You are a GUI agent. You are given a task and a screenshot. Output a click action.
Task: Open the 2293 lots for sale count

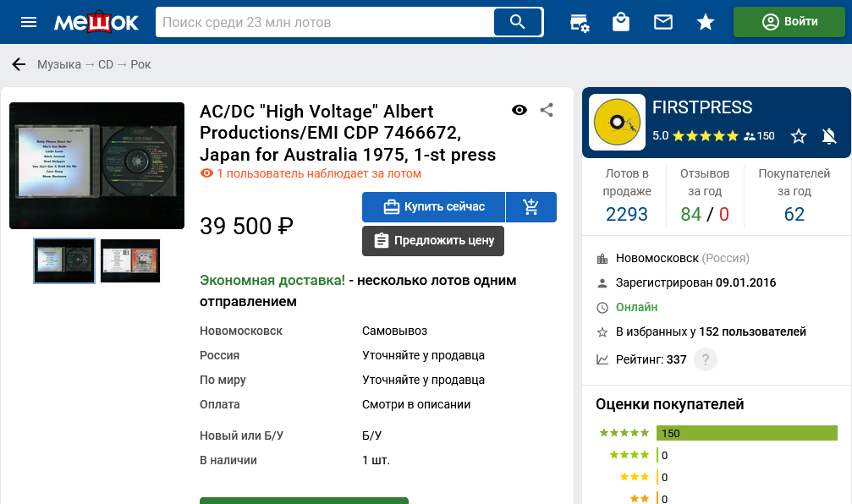pyautogui.click(x=626, y=215)
